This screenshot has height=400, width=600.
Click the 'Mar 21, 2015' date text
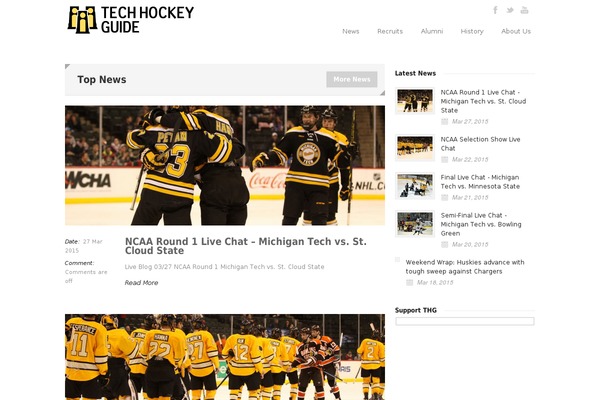point(470,198)
